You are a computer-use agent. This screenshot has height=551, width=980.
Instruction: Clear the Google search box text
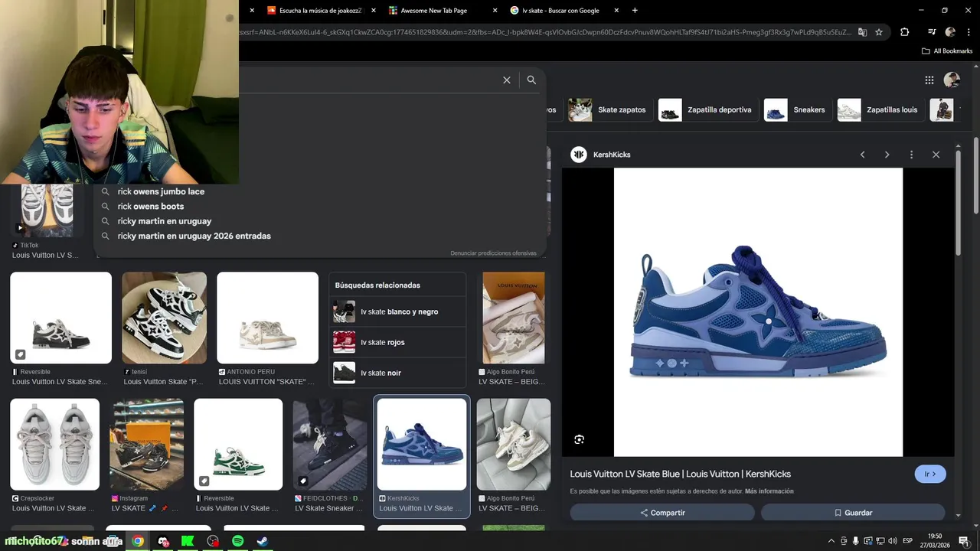(x=506, y=80)
